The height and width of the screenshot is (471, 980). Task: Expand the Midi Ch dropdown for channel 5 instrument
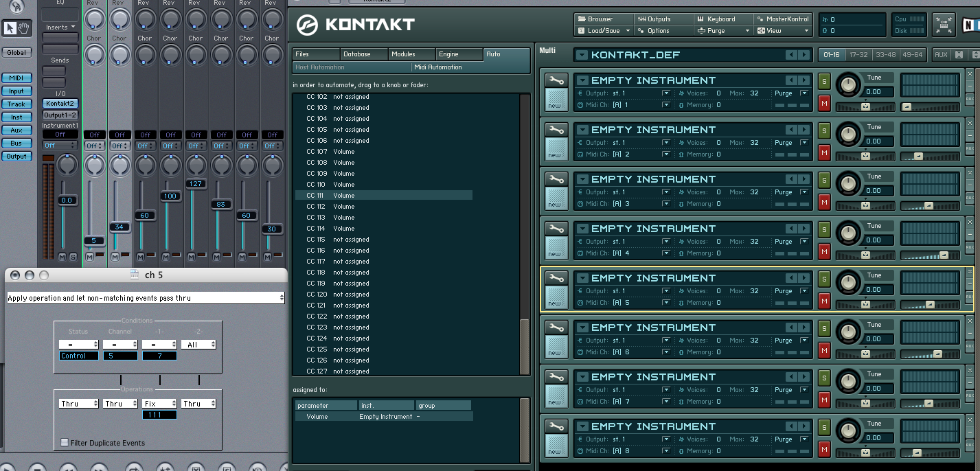(665, 302)
